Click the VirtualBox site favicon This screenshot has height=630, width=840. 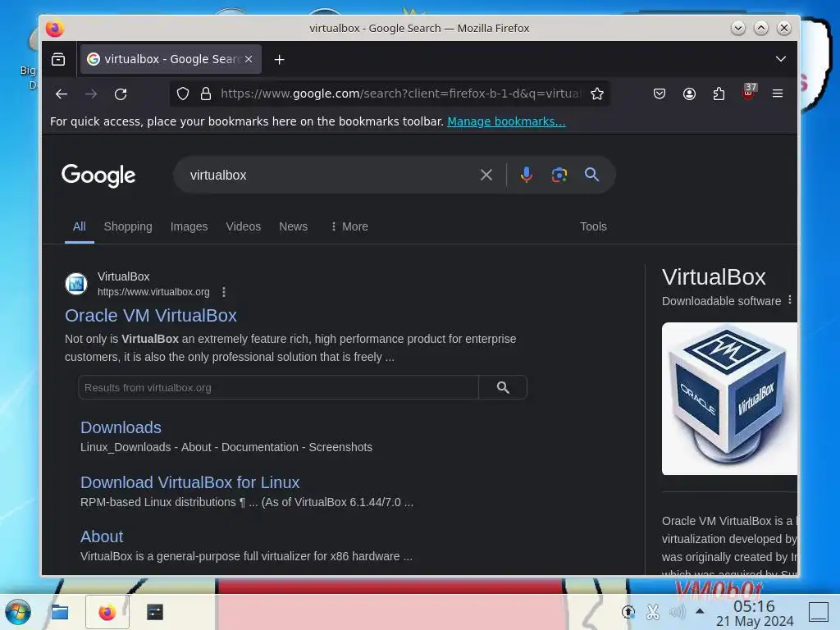point(76,284)
